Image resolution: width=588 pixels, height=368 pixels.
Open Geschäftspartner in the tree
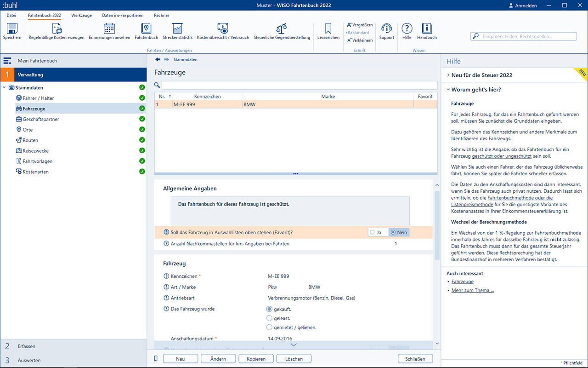pos(41,119)
